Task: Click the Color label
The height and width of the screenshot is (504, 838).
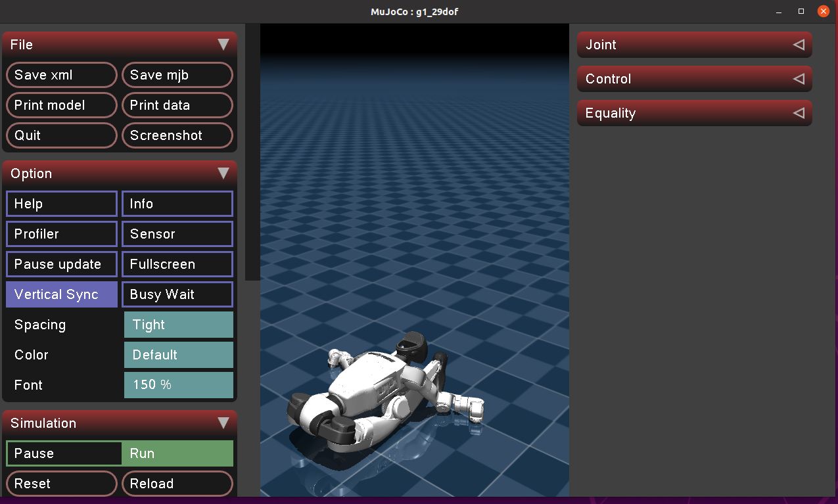Action: (x=32, y=355)
